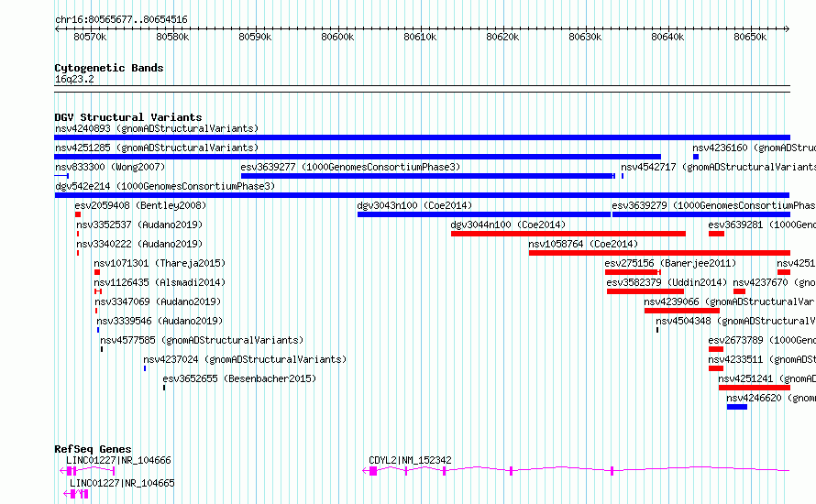Screen dimensions: 816x504
Task: Click the red nsv1058764 variant bar
Action: [659, 253]
